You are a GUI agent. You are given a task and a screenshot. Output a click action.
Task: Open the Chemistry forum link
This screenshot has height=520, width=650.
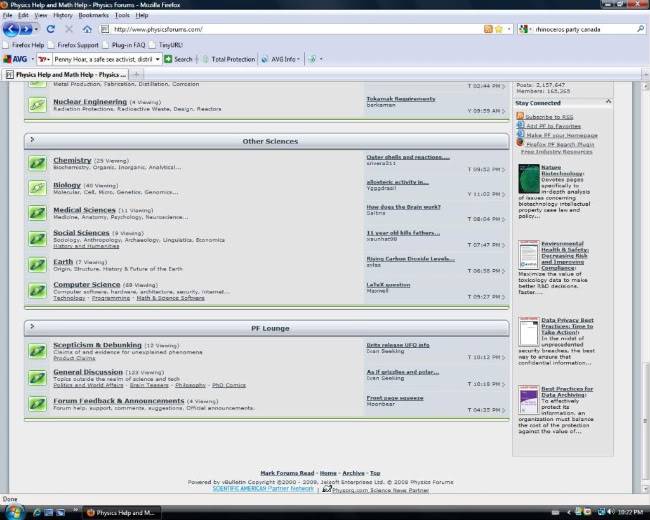(x=72, y=160)
